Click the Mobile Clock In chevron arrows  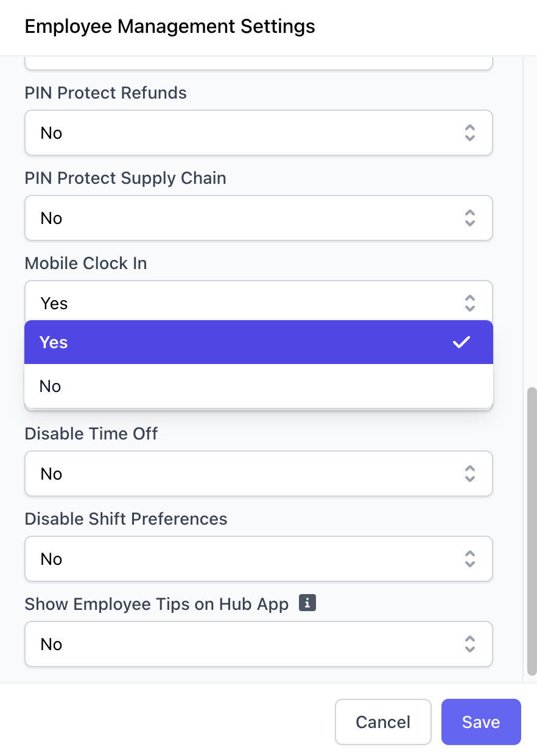click(469, 303)
